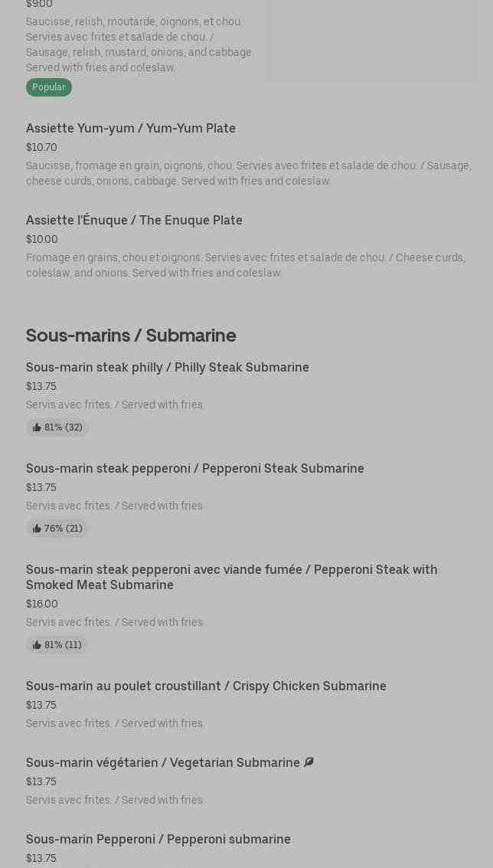The height and width of the screenshot is (868, 493).
Task: Click the thumbs-up icon on 81% (11) rating
Action: (x=37, y=645)
